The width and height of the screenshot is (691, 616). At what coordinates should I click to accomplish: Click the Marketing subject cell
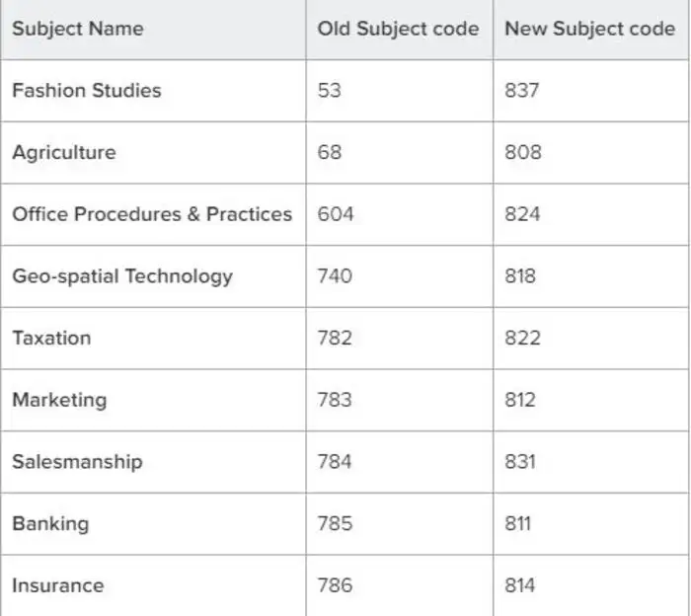point(59,400)
